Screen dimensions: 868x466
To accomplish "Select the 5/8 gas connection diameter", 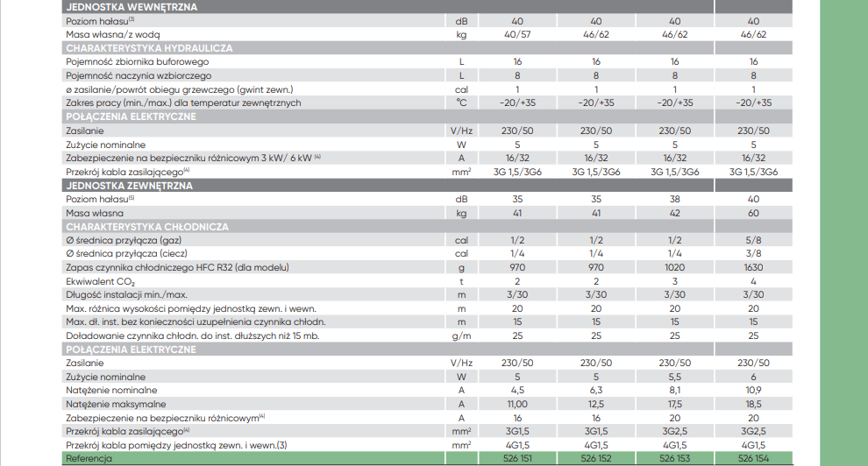I will pyautogui.click(x=753, y=240).
